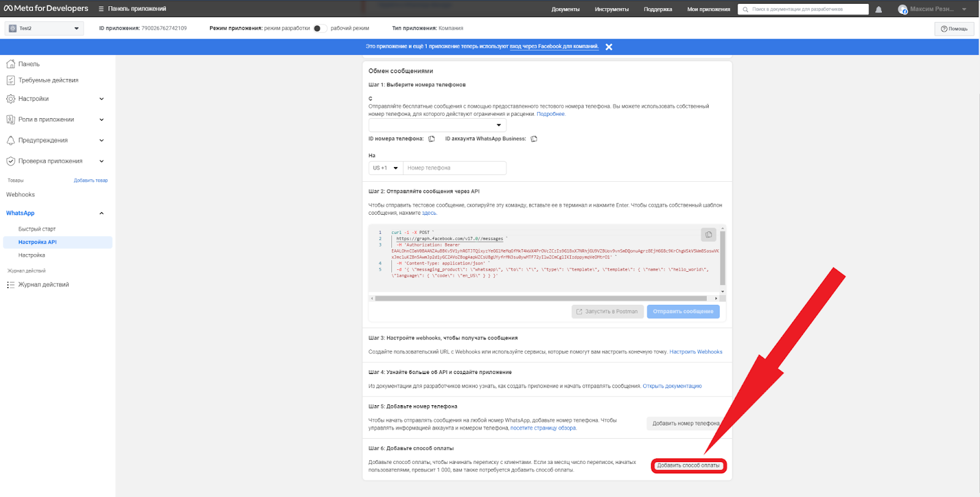Open Панель in the sidebar

[x=29, y=64]
